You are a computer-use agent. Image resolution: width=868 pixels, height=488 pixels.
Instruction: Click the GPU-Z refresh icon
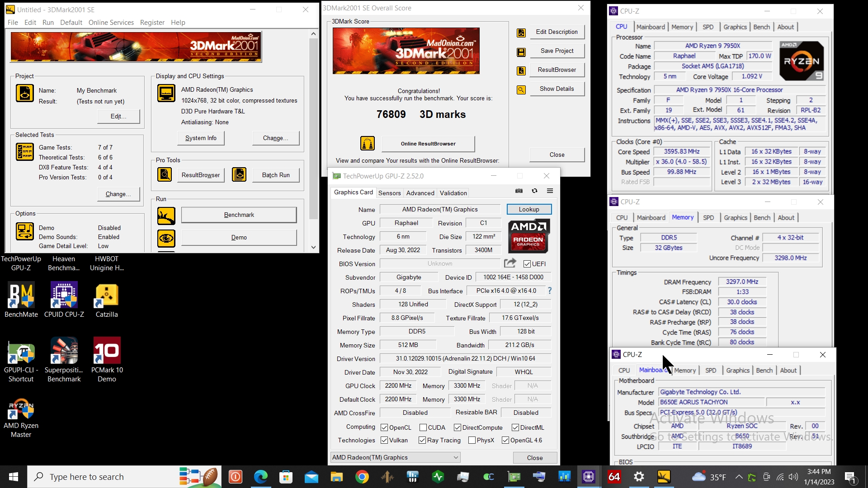534,191
